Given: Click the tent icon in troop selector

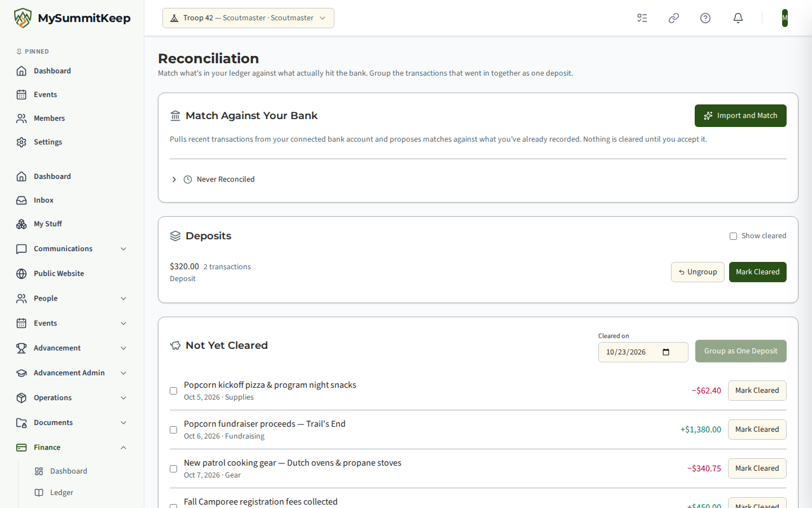Looking at the screenshot, I should point(174,18).
